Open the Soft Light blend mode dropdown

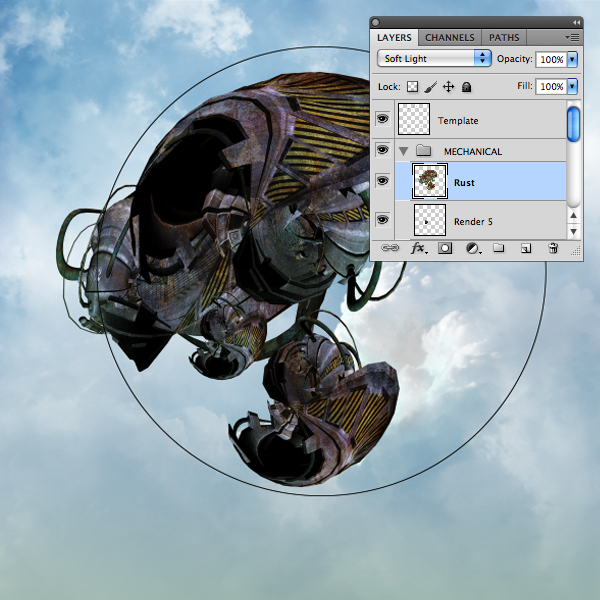pos(434,59)
